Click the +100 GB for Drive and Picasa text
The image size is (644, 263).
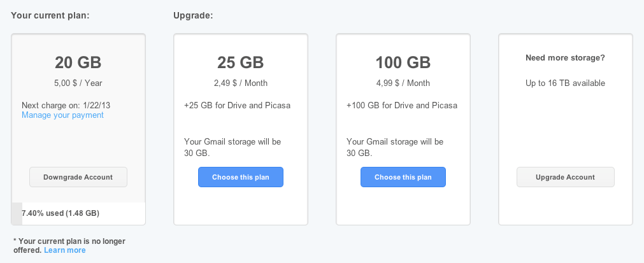click(402, 106)
